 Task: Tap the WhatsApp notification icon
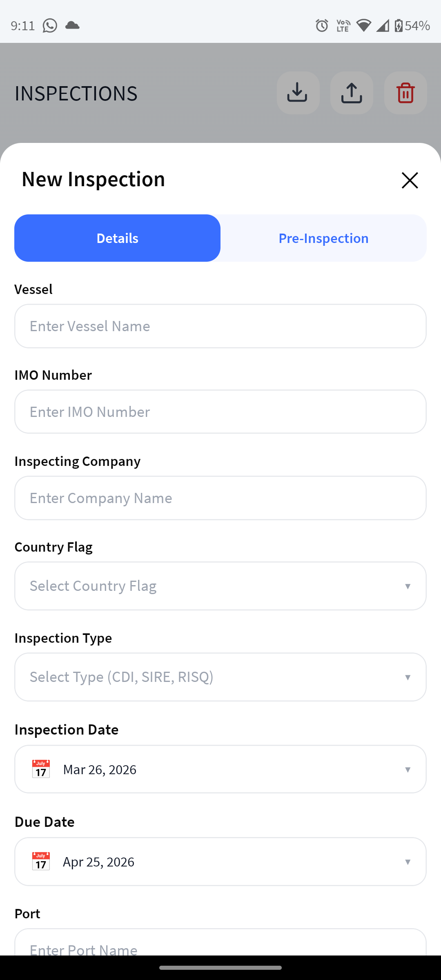click(x=50, y=26)
